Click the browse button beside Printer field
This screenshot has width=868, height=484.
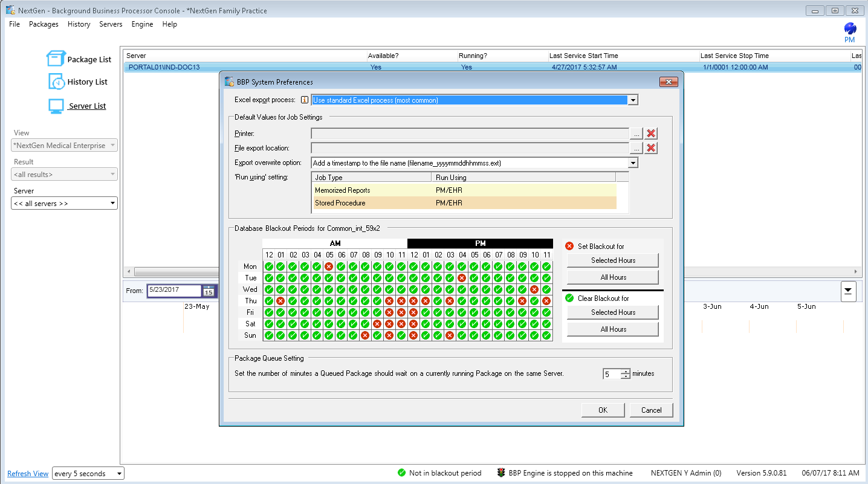pos(636,134)
